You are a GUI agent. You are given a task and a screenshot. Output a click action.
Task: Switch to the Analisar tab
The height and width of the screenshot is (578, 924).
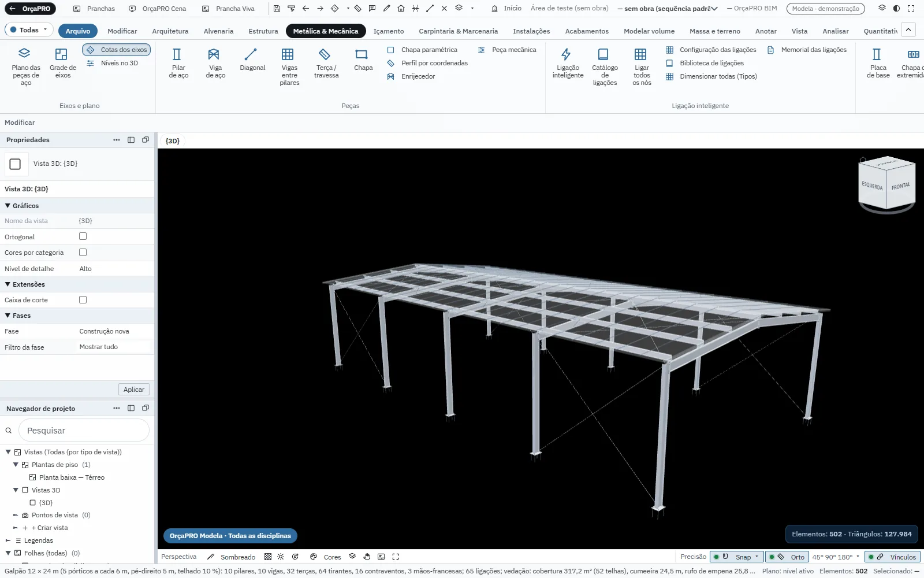836,31
